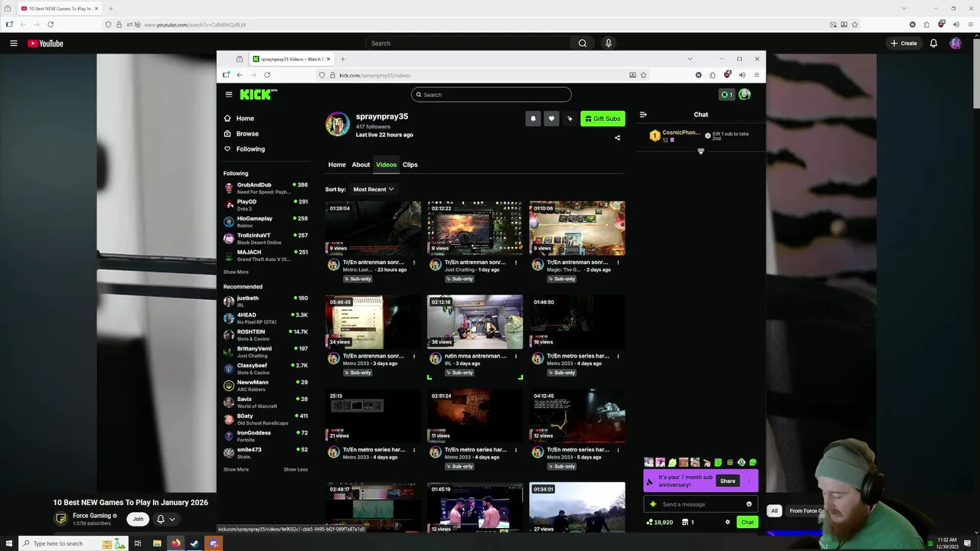980x551 pixels.
Task: Click the heart follow button
Action: tap(551, 119)
